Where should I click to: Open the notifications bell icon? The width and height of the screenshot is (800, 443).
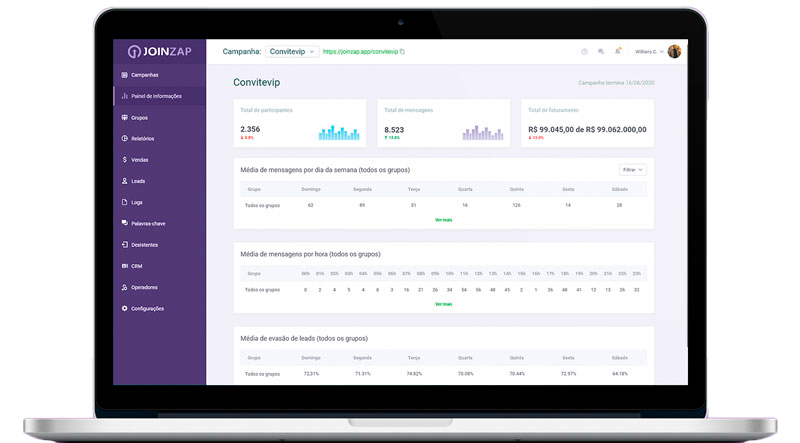point(618,51)
